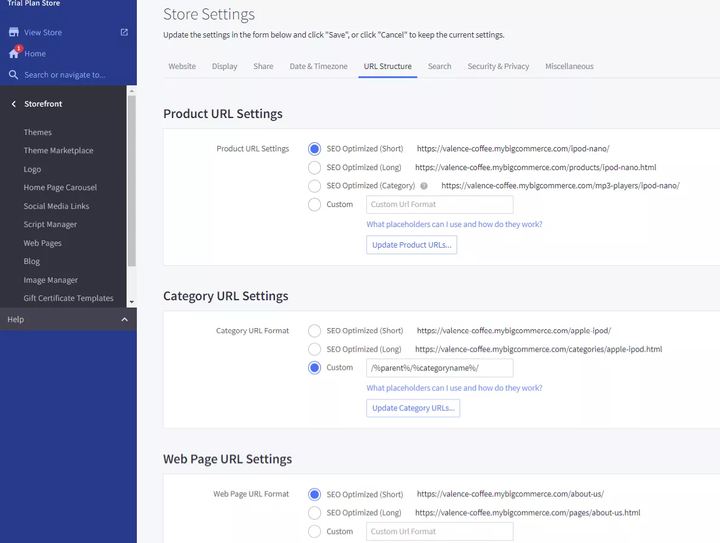Image resolution: width=720 pixels, height=543 pixels.
Task: Click the Product Custom Url Format field
Action: click(439, 205)
